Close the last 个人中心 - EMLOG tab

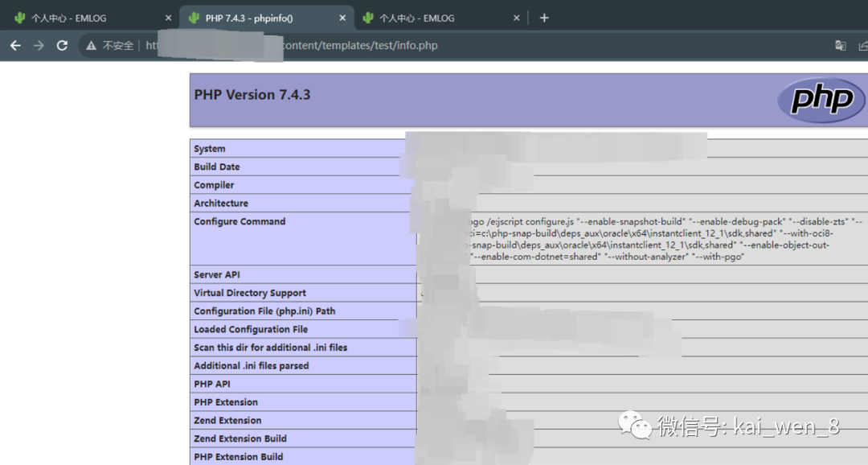pyautogui.click(x=517, y=18)
